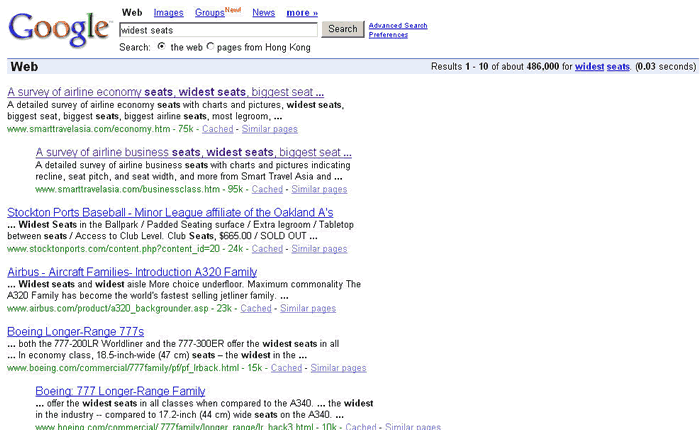View Cached copy of smarttravelasia economy page
The image size is (700, 430).
pyautogui.click(x=217, y=129)
